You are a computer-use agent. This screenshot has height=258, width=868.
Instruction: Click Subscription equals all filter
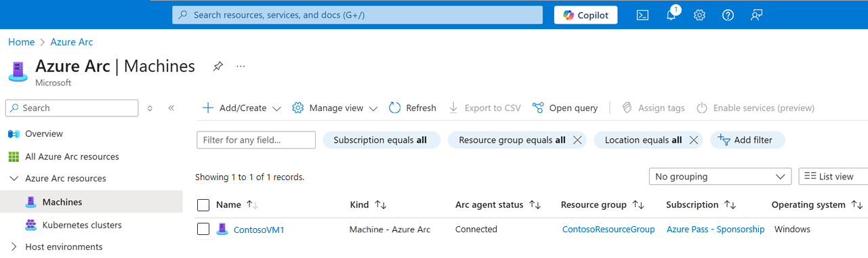pyautogui.click(x=381, y=140)
